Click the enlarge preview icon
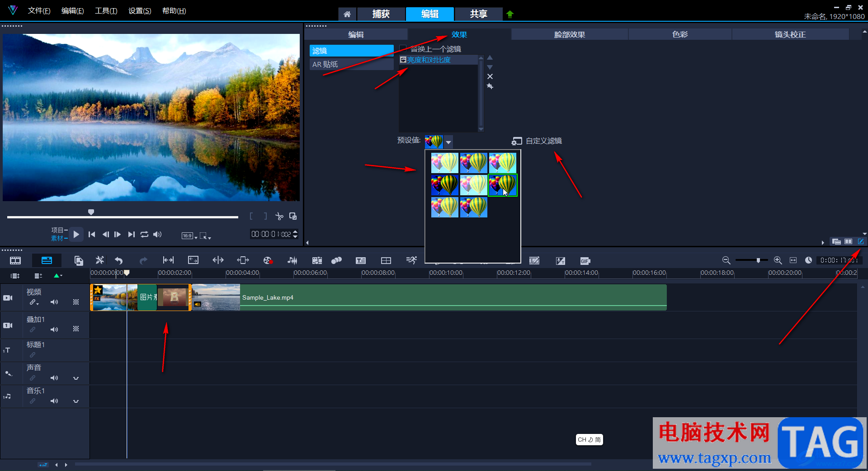 pyautogui.click(x=293, y=216)
